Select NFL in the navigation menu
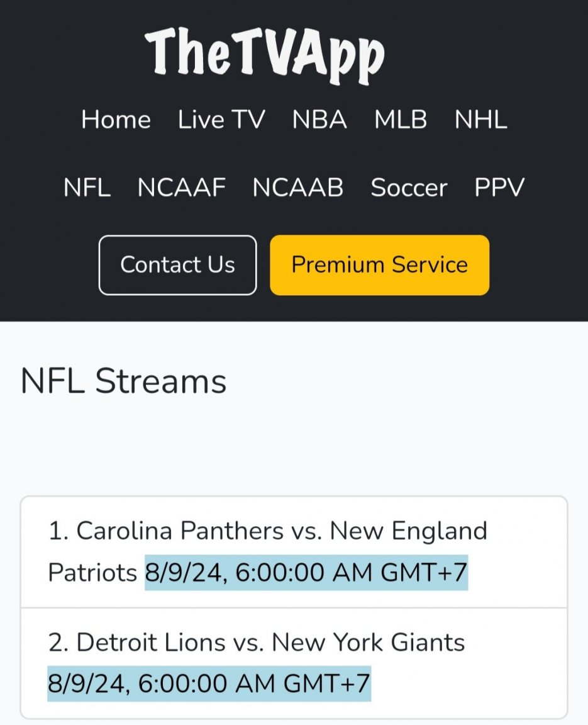Screen dimensions: 588x725 [x=87, y=188]
